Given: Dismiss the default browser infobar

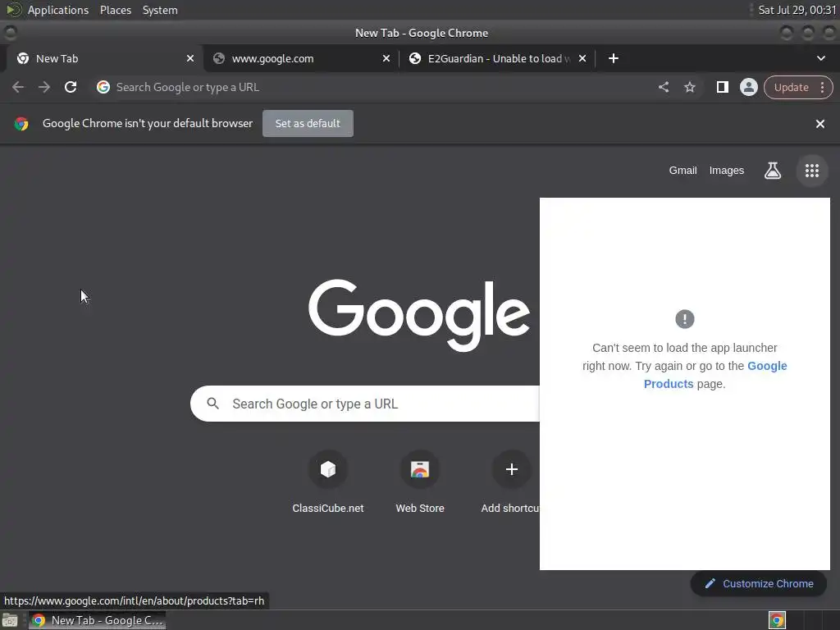Looking at the screenshot, I should coord(819,124).
